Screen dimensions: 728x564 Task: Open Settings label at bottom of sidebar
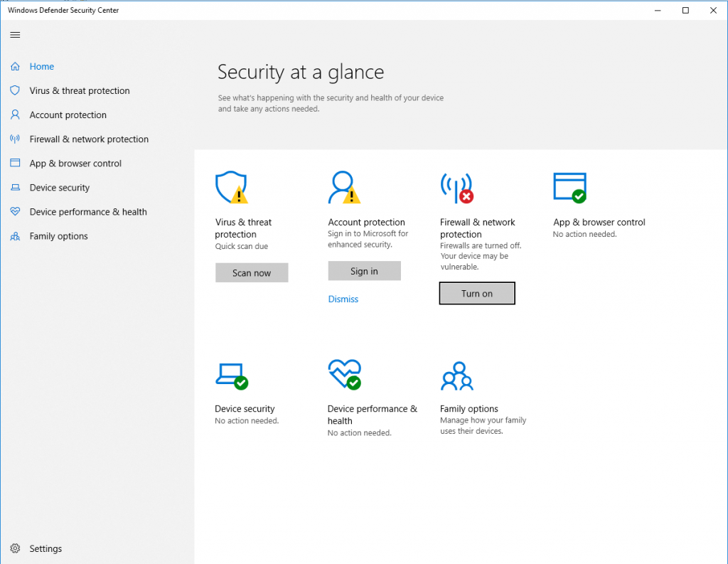tap(45, 548)
